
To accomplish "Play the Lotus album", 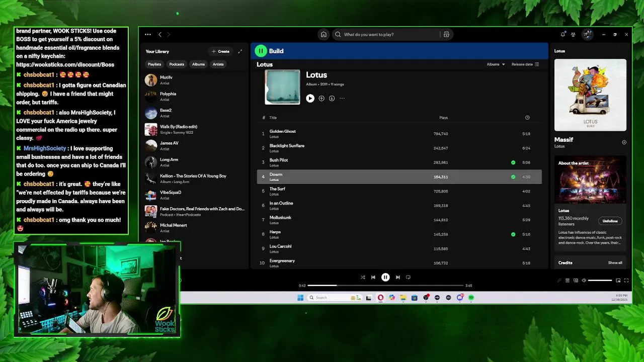I will [x=310, y=99].
